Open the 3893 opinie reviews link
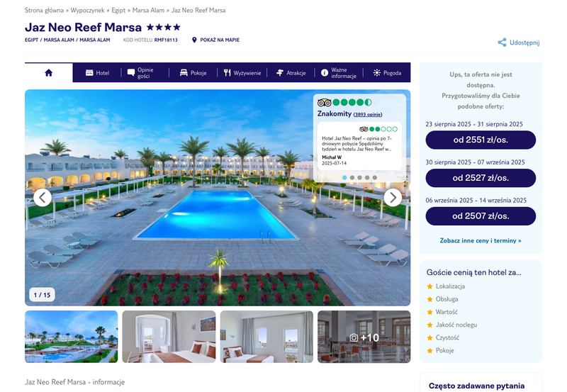Image resolution: width=567 pixels, height=392 pixels. click(x=367, y=114)
